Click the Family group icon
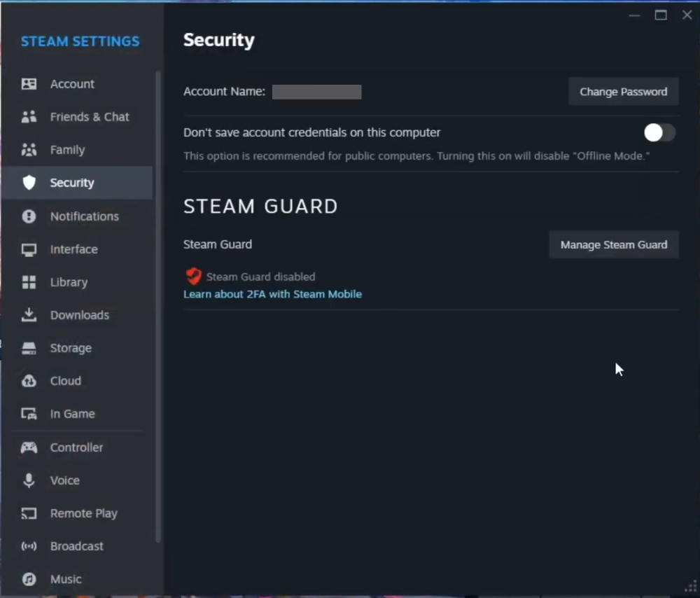This screenshot has height=598, width=700. pyautogui.click(x=29, y=150)
